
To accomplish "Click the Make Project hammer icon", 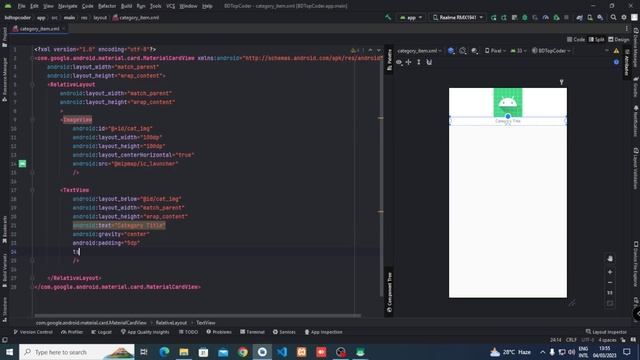I will [388, 18].
